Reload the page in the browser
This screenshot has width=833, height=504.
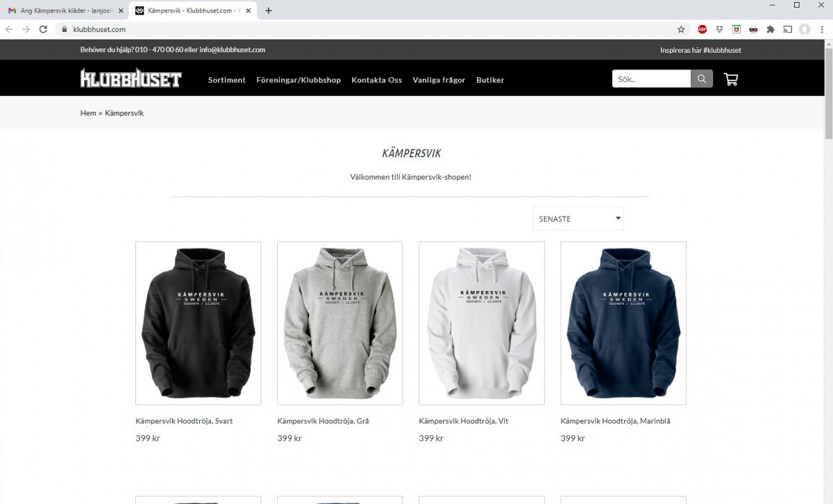43,29
